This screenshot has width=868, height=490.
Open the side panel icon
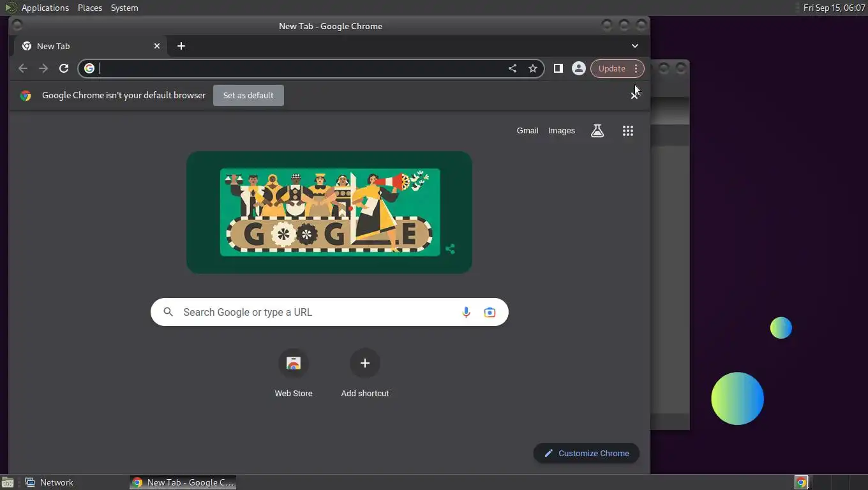point(558,68)
